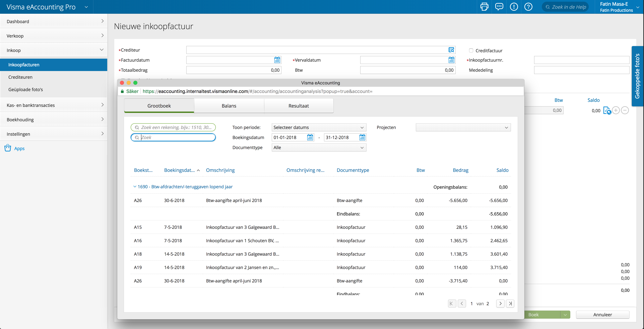
Task: Open Crediteuren in the sidebar
Action: (20, 77)
